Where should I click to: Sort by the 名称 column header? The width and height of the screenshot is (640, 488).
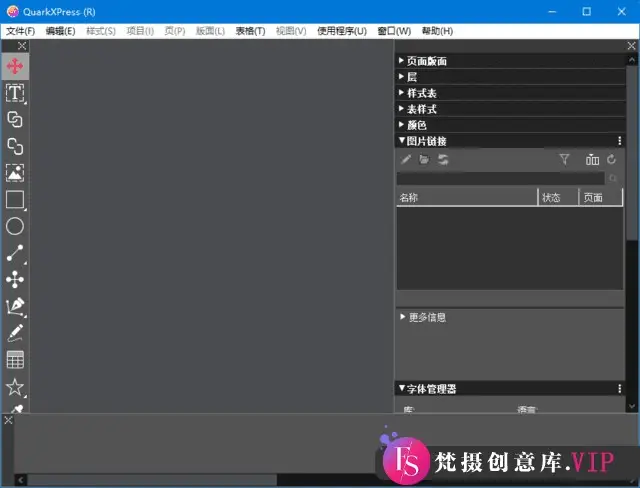pos(467,197)
